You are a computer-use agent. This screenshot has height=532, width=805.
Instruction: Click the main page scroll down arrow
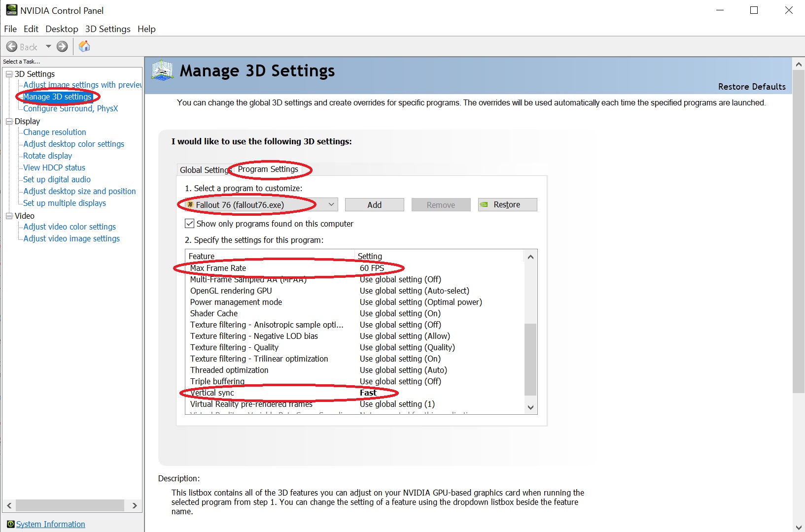pyautogui.click(x=799, y=527)
